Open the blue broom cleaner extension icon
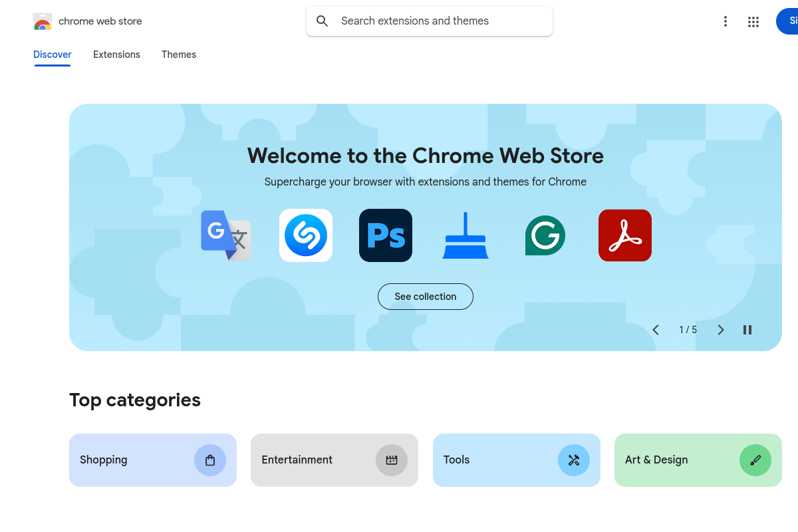The image size is (798, 532). coord(465,235)
